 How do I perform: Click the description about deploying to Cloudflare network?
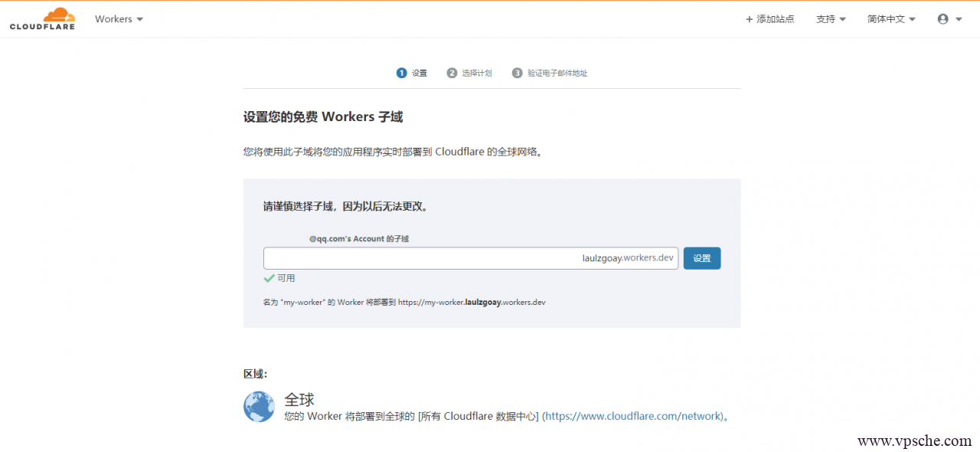[394, 152]
